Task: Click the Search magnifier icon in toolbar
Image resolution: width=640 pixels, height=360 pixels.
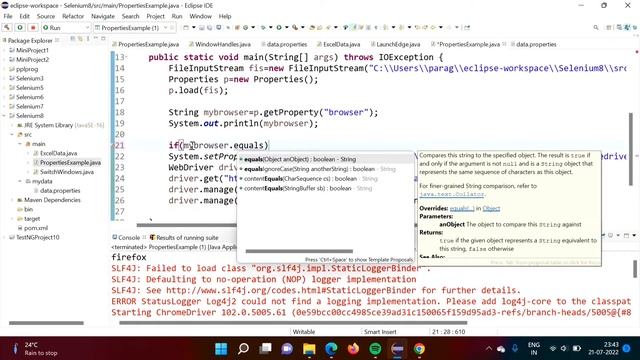Action: 596,27
